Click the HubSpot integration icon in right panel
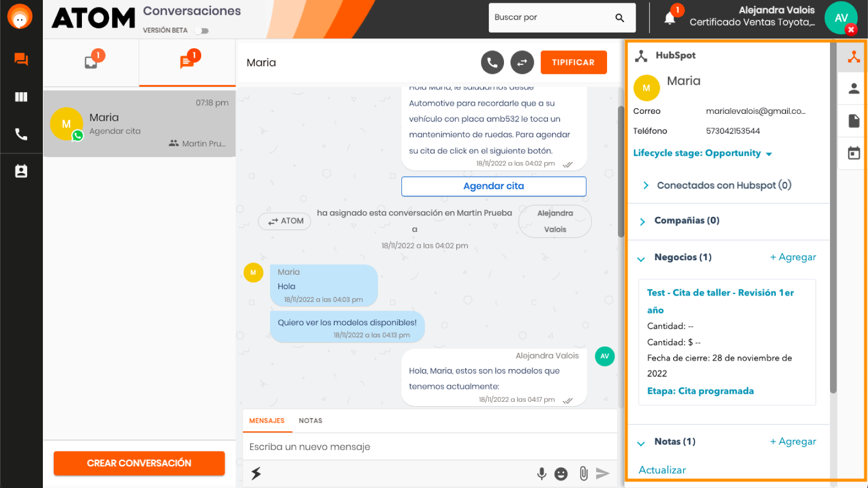Image resolution: width=868 pixels, height=488 pixels. (642, 55)
